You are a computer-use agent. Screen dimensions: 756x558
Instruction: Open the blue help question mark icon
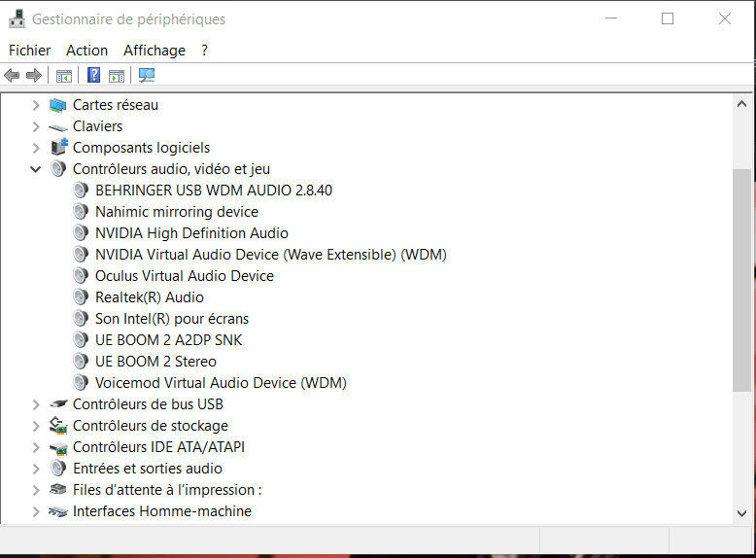coord(93,75)
